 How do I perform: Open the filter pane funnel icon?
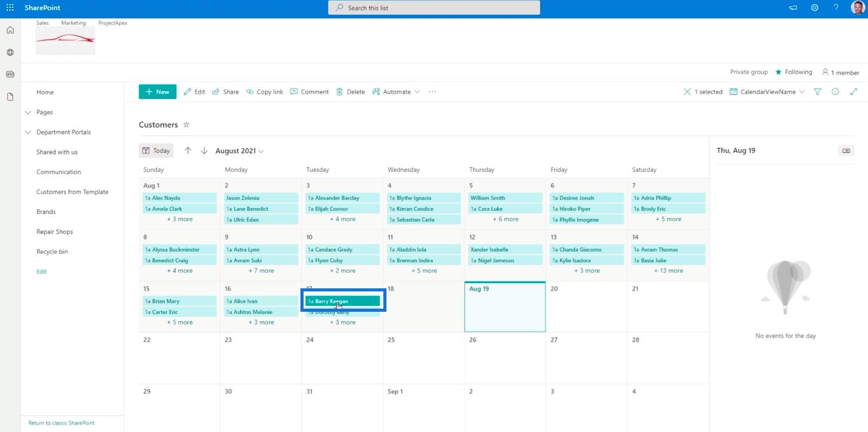817,92
